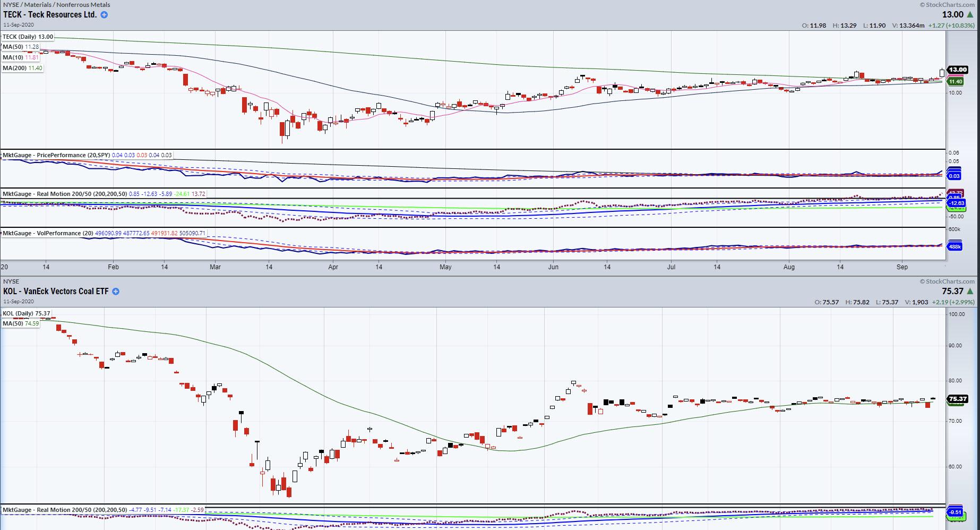Click the green 11.40 MA tag on price axis
Image resolution: width=980 pixels, height=530 pixels.
(x=956, y=82)
